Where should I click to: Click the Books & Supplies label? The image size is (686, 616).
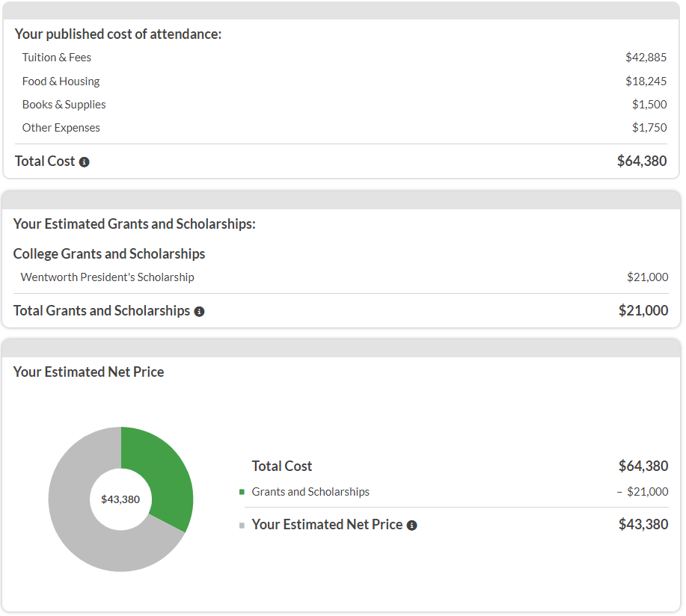(64, 105)
